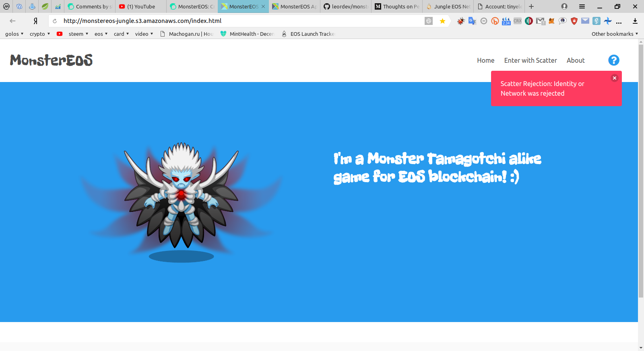The width and height of the screenshot is (644, 351).
Task: Focus the address bar URL field
Action: [x=242, y=21]
